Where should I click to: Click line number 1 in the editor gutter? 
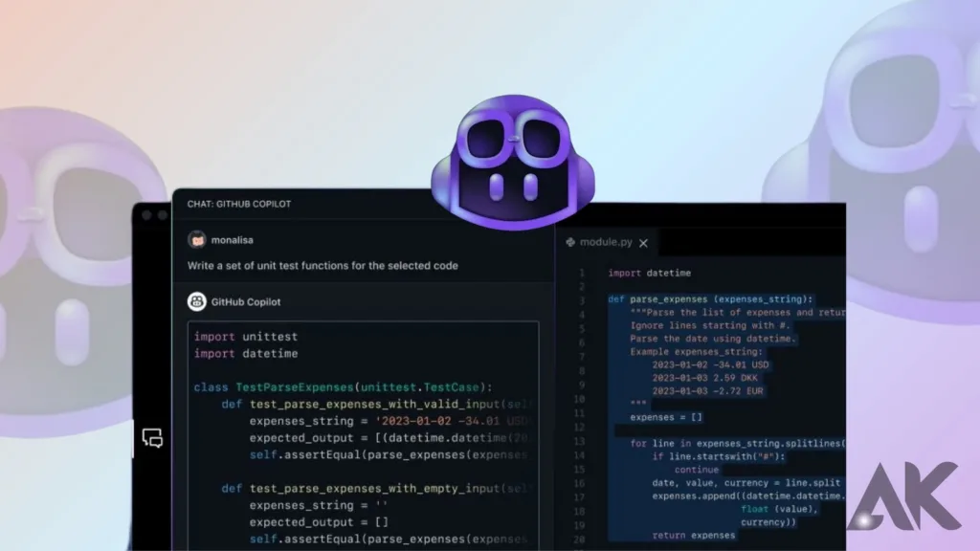click(581, 273)
